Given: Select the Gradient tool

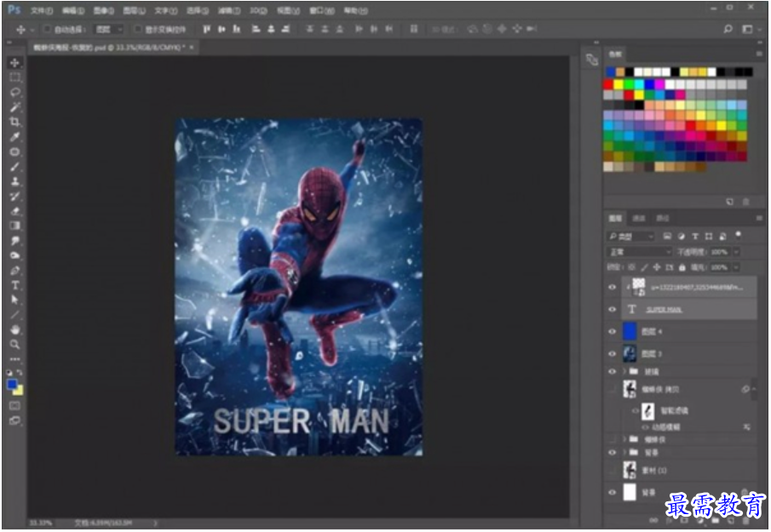Looking at the screenshot, I should click(14, 226).
